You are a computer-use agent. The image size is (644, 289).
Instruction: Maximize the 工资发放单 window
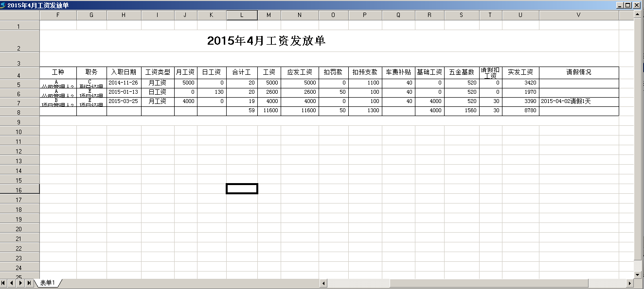click(x=628, y=5)
